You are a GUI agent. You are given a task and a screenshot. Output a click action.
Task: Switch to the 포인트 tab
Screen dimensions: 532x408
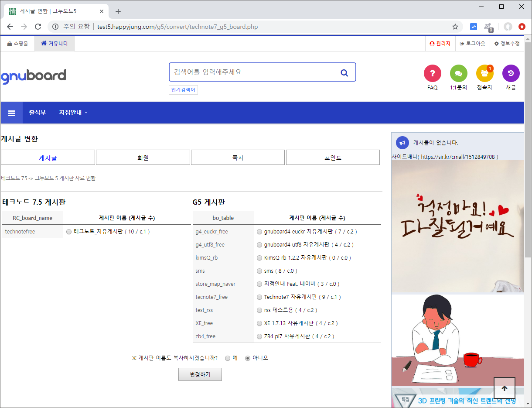coord(333,158)
